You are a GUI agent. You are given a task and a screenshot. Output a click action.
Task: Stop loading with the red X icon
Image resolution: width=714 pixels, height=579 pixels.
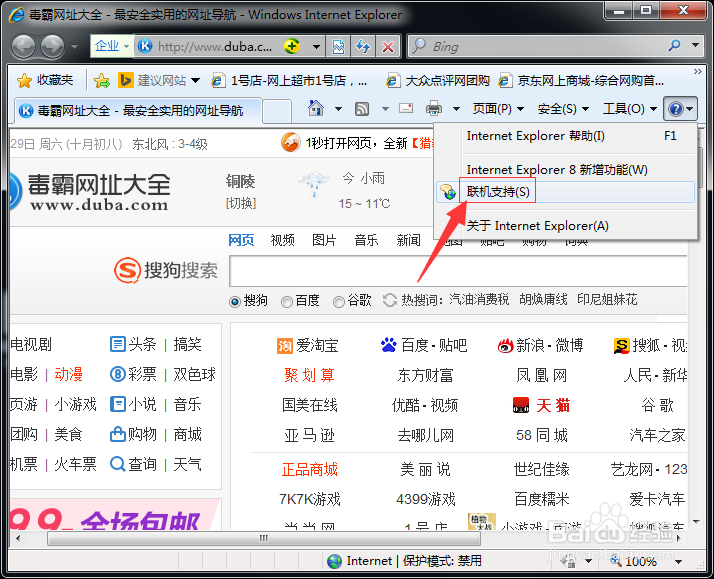click(388, 46)
